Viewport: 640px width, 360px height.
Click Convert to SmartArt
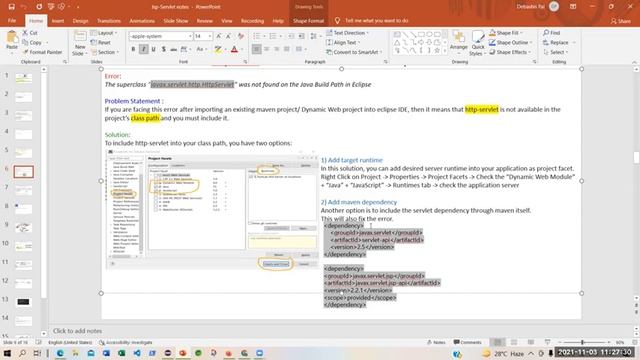tap(354, 52)
